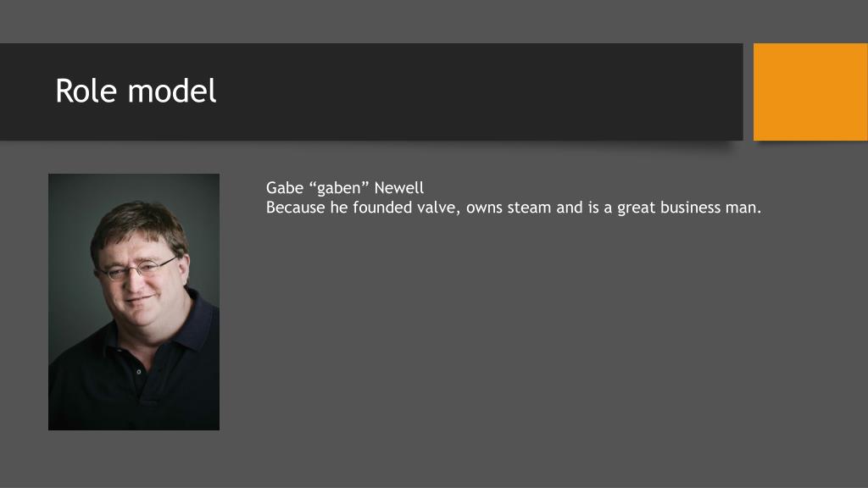Click the word "Gabe" in body text
Viewport: 868px width, 488px height.
pyautogui.click(x=285, y=187)
